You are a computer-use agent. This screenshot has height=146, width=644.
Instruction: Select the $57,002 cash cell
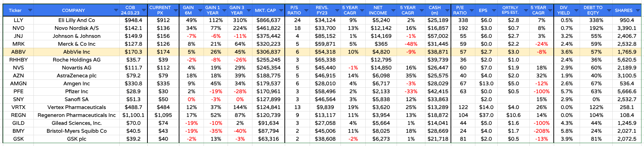[438, 36]
